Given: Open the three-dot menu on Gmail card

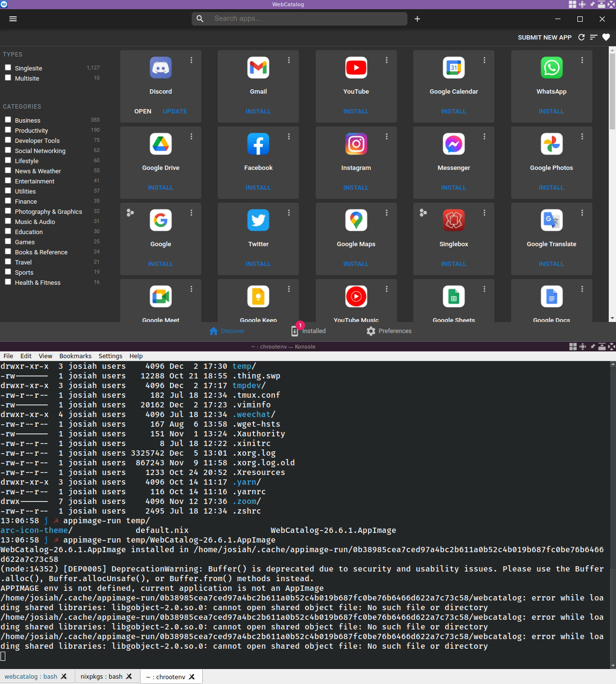Looking at the screenshot, I should click(x=289, y=60).
